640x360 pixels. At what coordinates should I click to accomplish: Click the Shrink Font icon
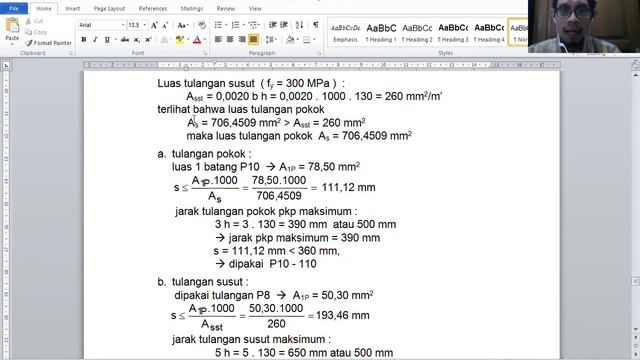(165, 25)
